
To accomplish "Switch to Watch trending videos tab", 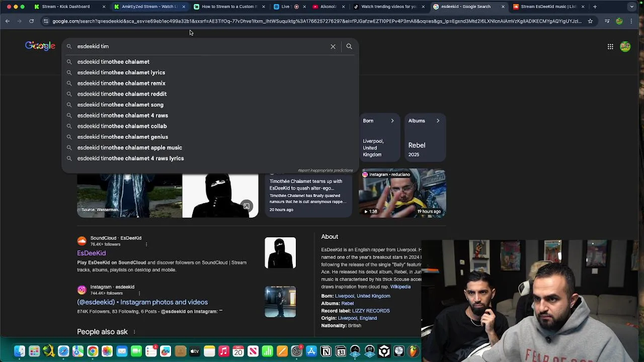I will click(x=389, y=7).
